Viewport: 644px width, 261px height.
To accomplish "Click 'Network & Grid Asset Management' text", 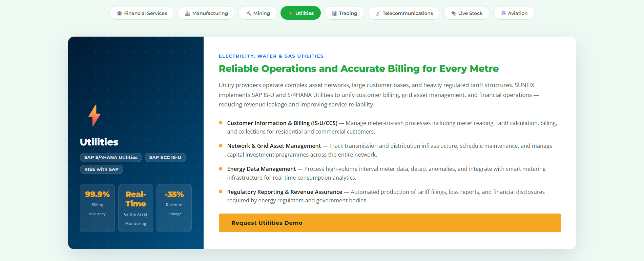I will (274, 146).
